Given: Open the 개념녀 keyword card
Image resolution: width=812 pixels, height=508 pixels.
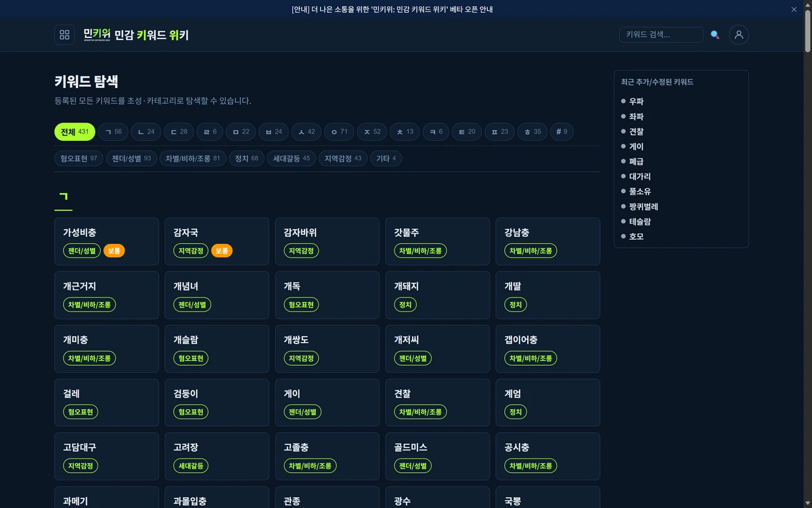Looking at the screenshot, I should click(217, 295).
